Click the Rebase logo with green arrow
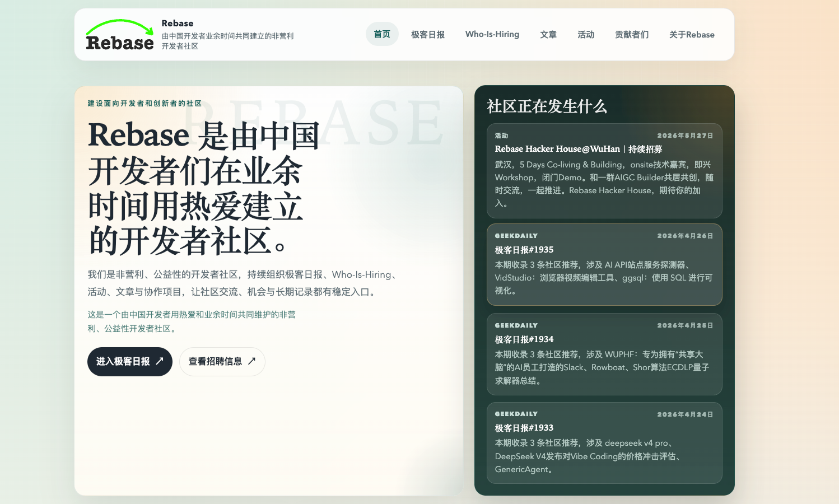This screenshot has height=504, width=839. 120,35
